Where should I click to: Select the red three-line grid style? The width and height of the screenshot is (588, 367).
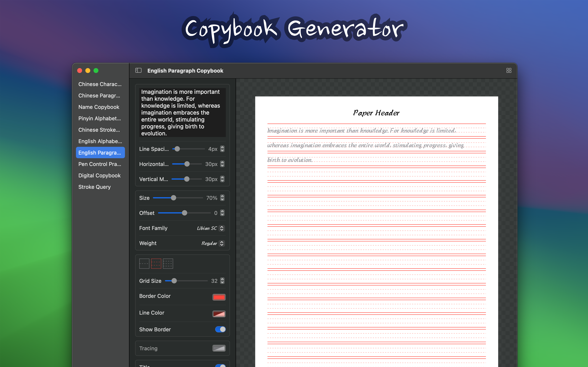click(x=156, y=264)
